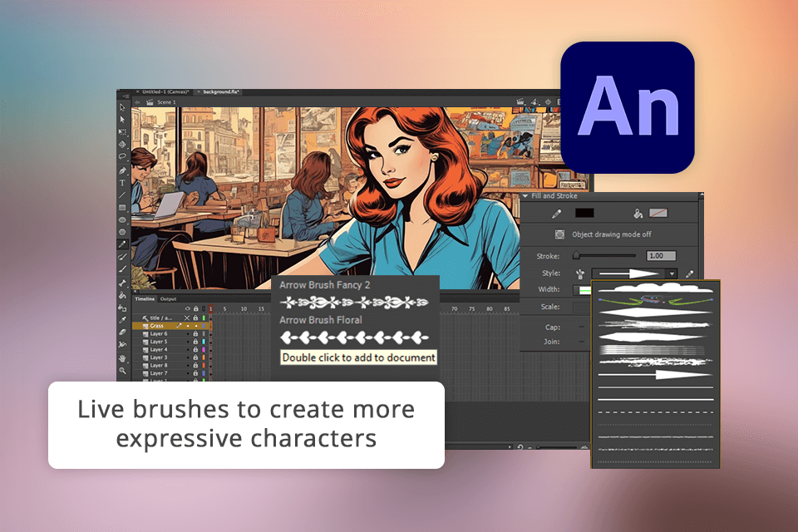
Task: Collapse the tools panel handle
Action: [x=126, y=96]
